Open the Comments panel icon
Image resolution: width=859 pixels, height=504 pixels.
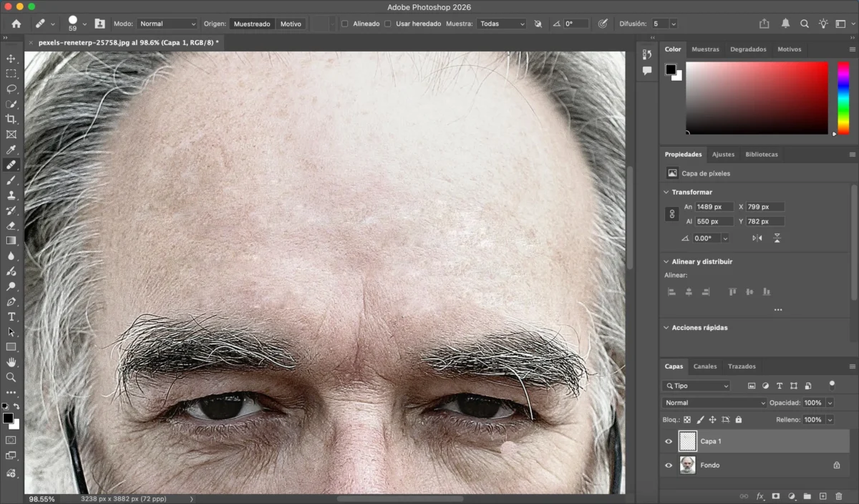point(647,71)
